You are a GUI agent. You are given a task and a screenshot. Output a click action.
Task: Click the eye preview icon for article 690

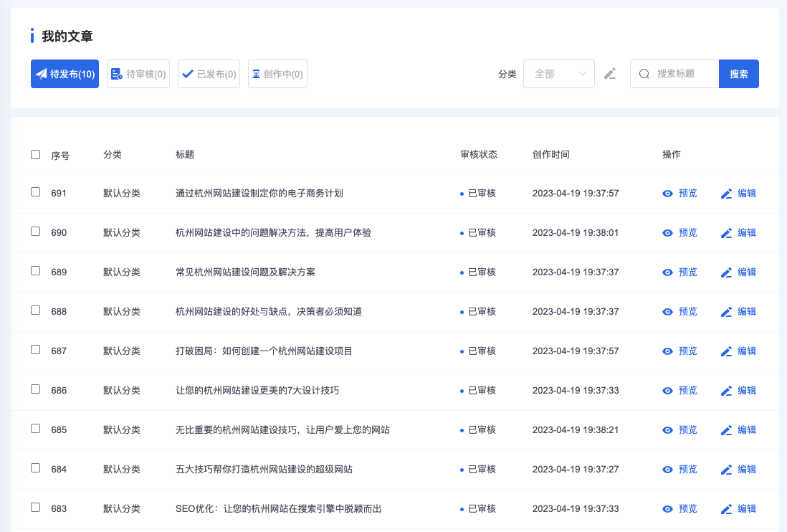coord(667,233)
